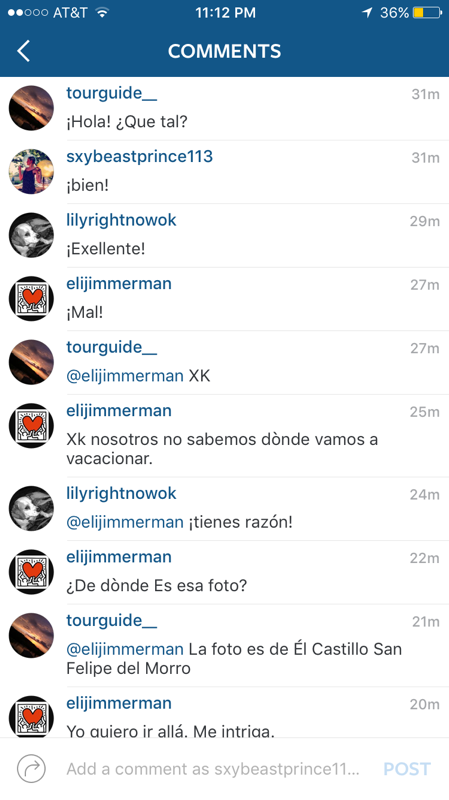Viewport: 449px width, 800px height.
Task: Tap the Wi-Fi icon in status bar
Action: coord(103,13)
